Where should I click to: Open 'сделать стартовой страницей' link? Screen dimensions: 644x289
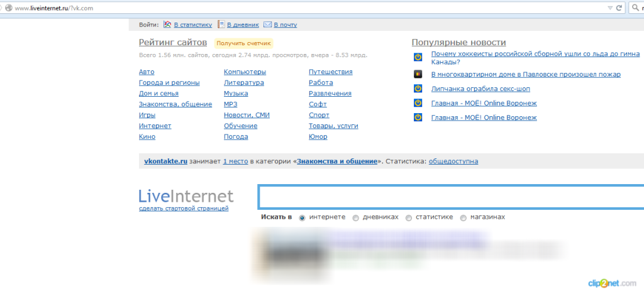184,208
